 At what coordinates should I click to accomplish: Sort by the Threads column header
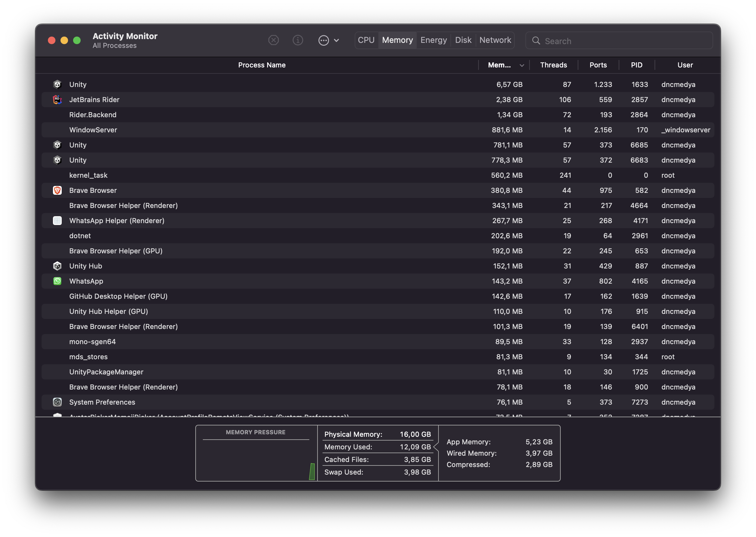pos(553,65)
